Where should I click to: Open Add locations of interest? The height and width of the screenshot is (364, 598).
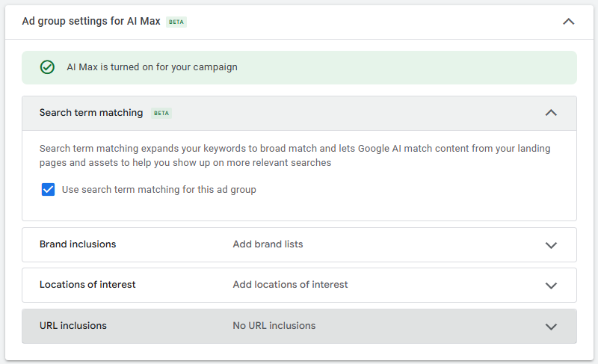[x=290, y=285]
